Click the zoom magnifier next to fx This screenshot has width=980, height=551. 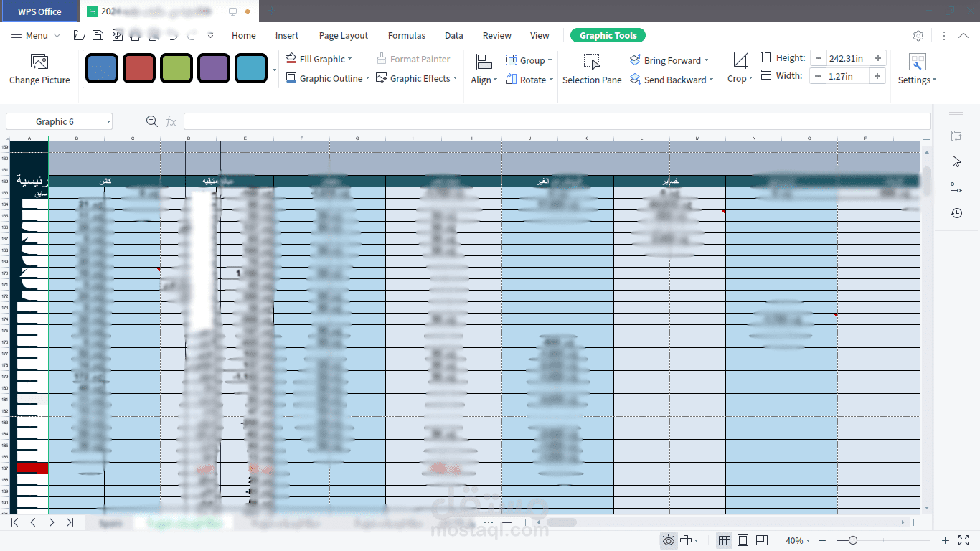point(152,121)
